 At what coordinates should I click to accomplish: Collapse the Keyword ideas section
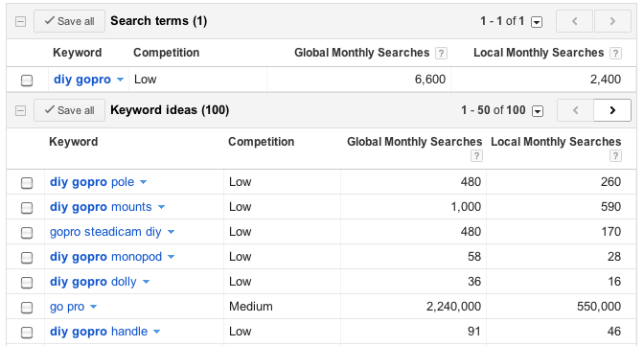(20, 110)
